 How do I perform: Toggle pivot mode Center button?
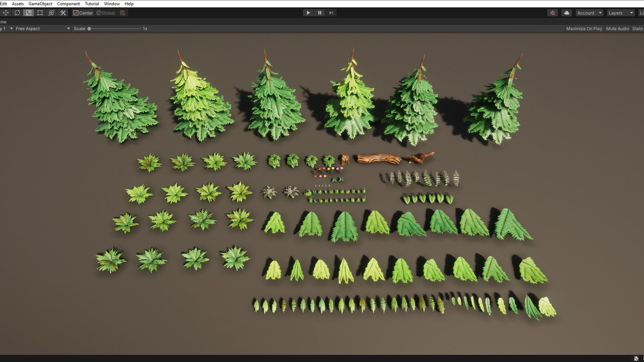click(x=83, y=13)
